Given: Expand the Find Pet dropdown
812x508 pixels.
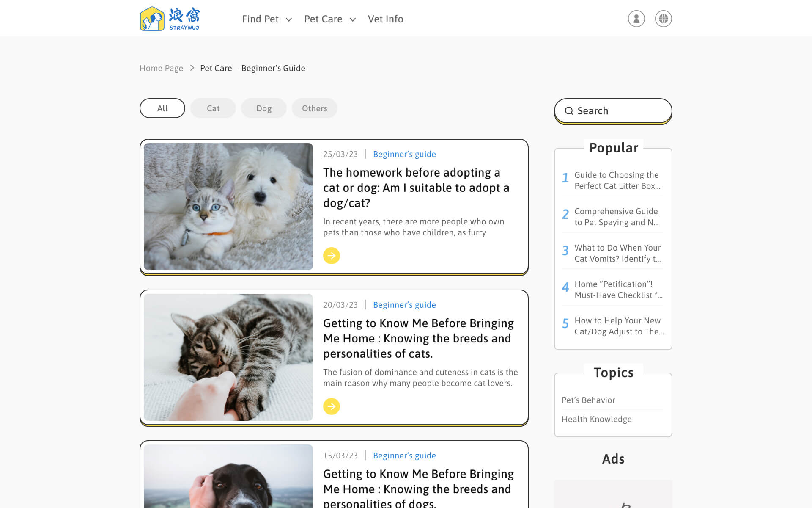Looking at the screenshot, I should (267, 19).
